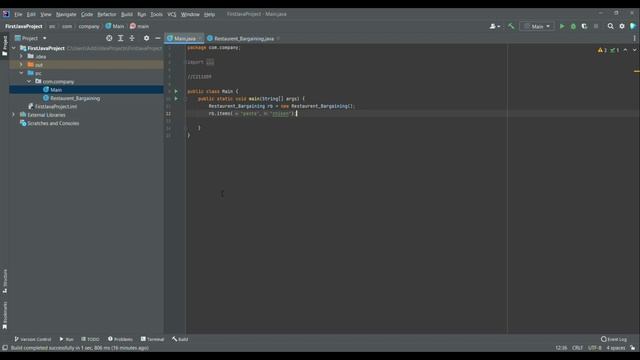Open the user account icon menu
This screenshot has height=360, width=640.
tap(494, 26)
